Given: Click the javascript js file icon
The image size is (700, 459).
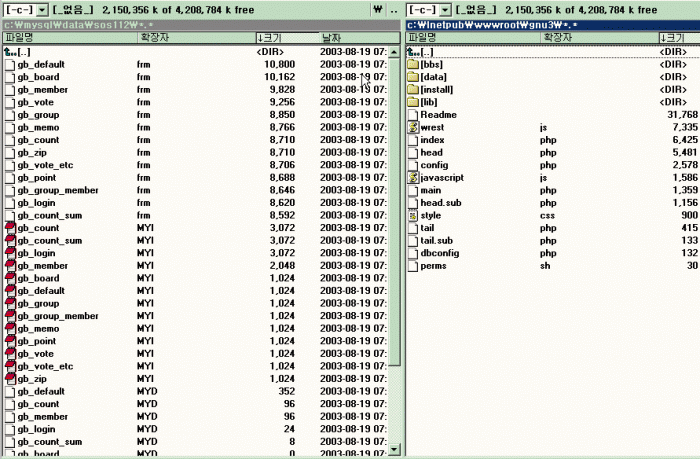Looking at the screenshot, I should click(414, 178).
